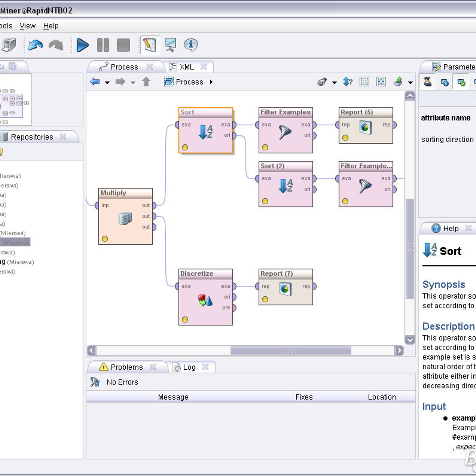The width and height of the screenshot is (476, 476).
Task: Click the process overview thumbnail
Action: tap(15, 100)
